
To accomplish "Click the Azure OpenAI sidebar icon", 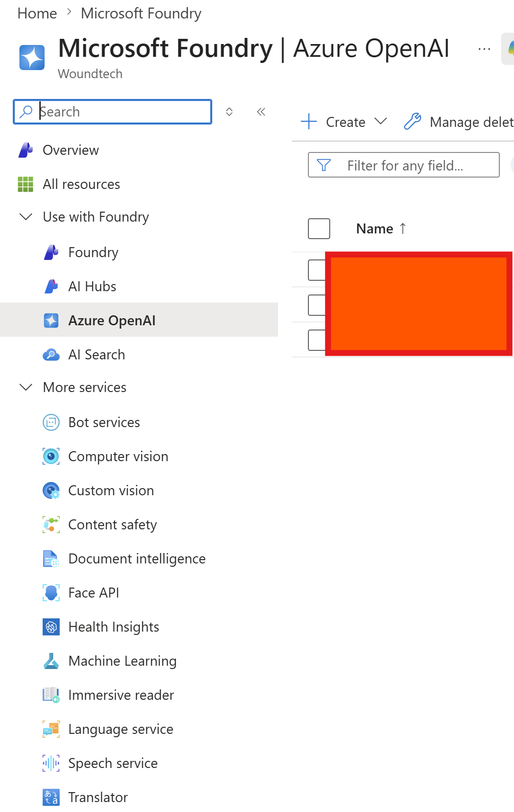I will click(x=51, y=321).
